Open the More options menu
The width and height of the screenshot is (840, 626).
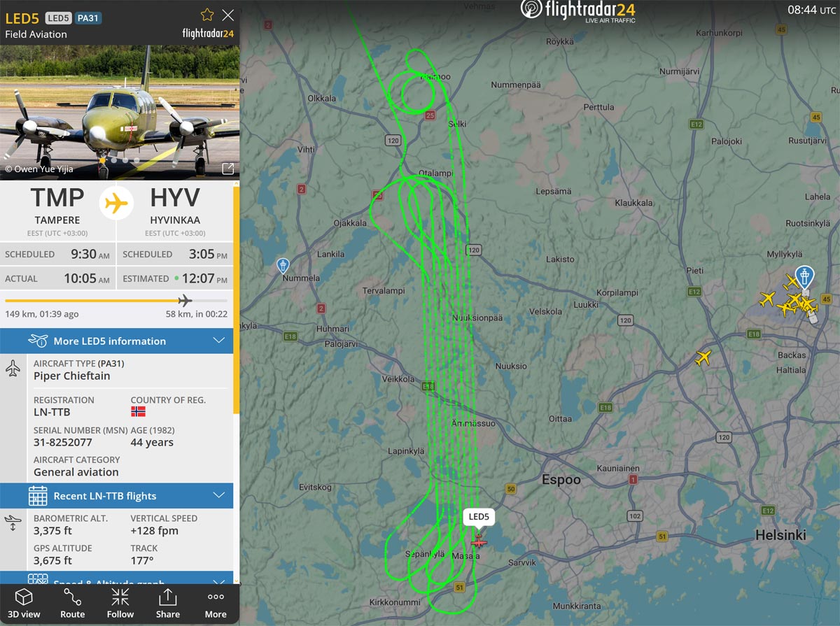(x=216, y=603)
